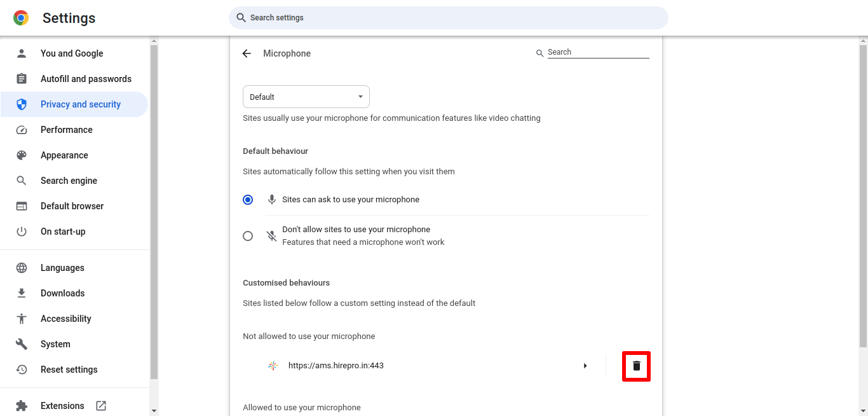Open Autofill and passwords section
The image size is (868, 416).
click(x=74, y=79)
